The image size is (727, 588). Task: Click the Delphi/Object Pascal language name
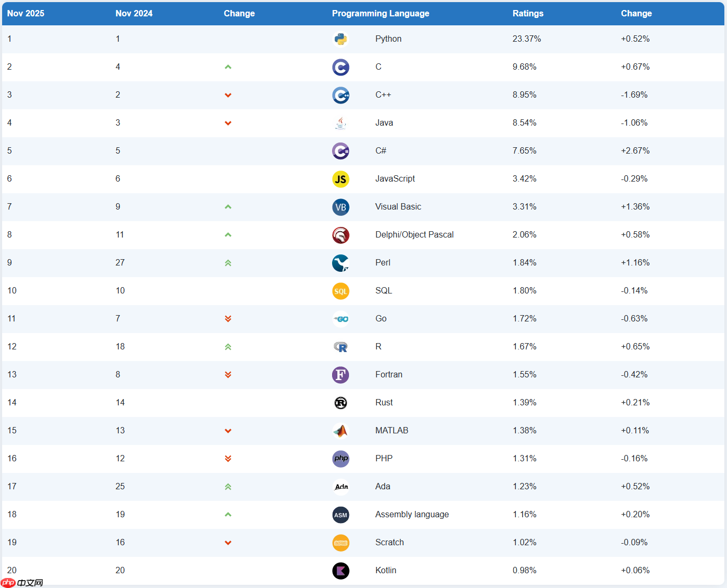tap(414, 235)
